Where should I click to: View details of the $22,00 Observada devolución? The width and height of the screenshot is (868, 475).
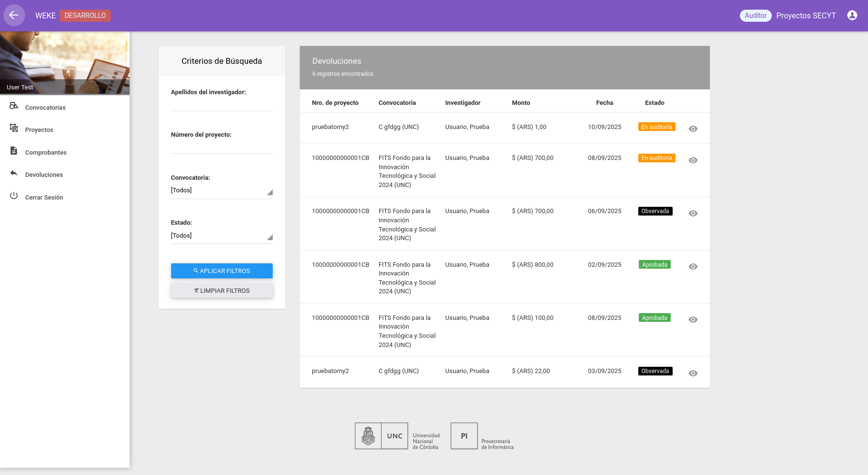pyautogui.click(x=693, y=373)
